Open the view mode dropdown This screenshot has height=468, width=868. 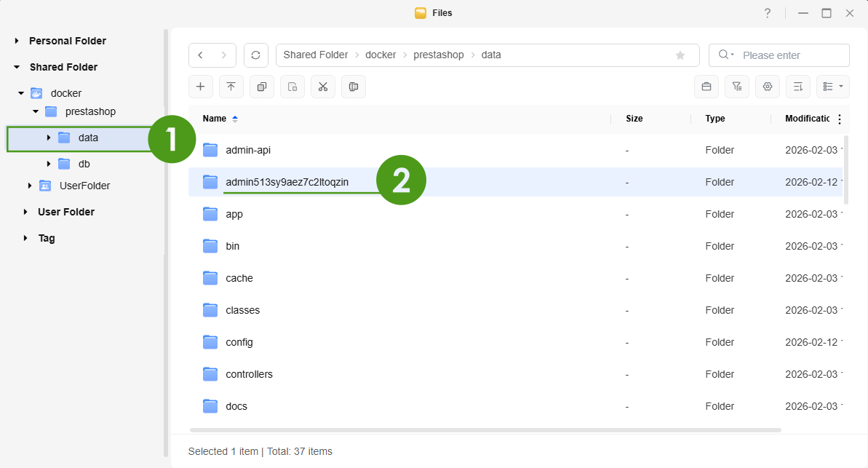(833, 87)
